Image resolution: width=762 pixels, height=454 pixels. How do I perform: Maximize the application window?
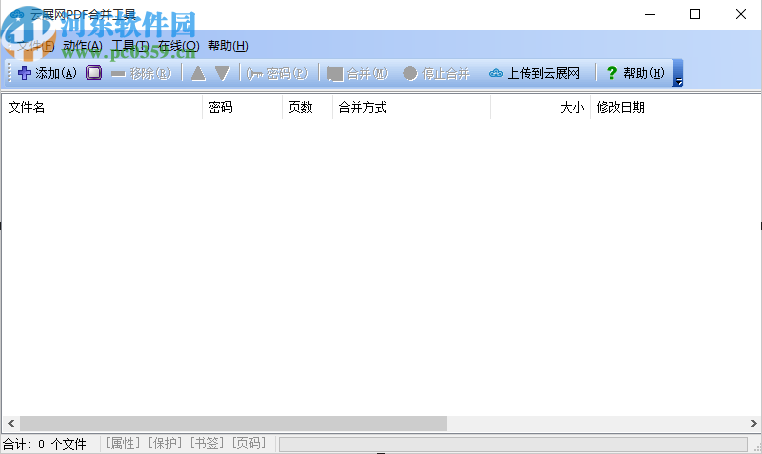[695, 14]
